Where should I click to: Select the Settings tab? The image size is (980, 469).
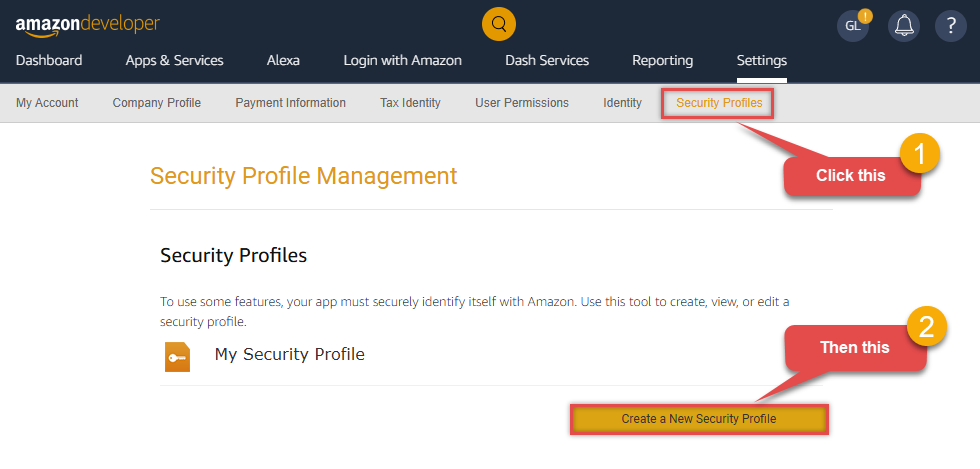762,61
